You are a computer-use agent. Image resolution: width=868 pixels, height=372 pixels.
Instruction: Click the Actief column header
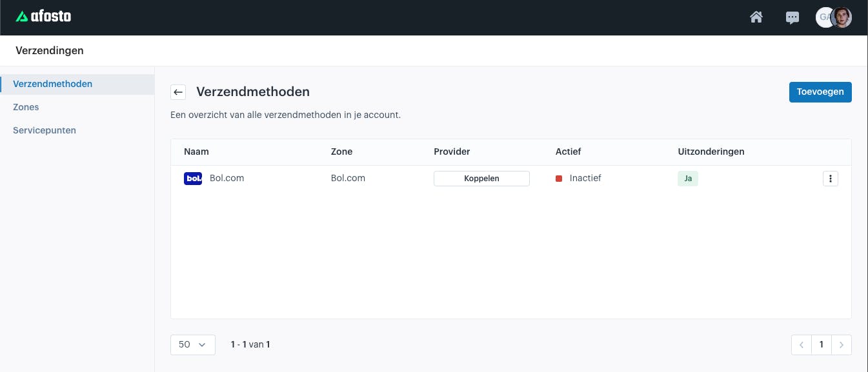(x=568, y=152)
